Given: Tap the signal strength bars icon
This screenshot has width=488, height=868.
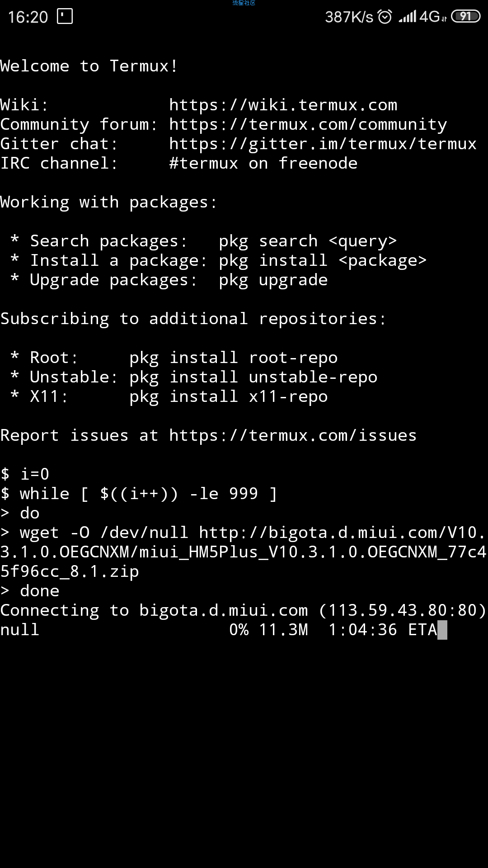Looking at the screenshot, I should click(407, 17).
